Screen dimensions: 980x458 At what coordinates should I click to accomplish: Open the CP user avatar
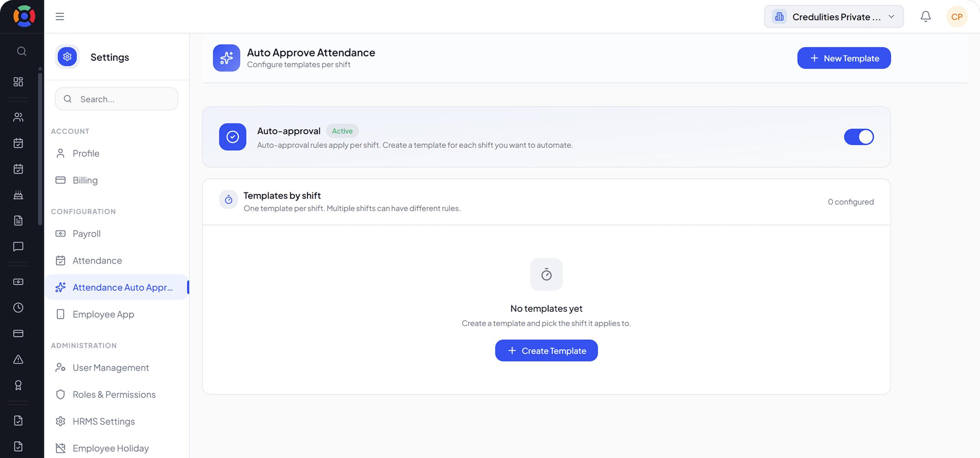pyautogui.click(x=957, y=17)
